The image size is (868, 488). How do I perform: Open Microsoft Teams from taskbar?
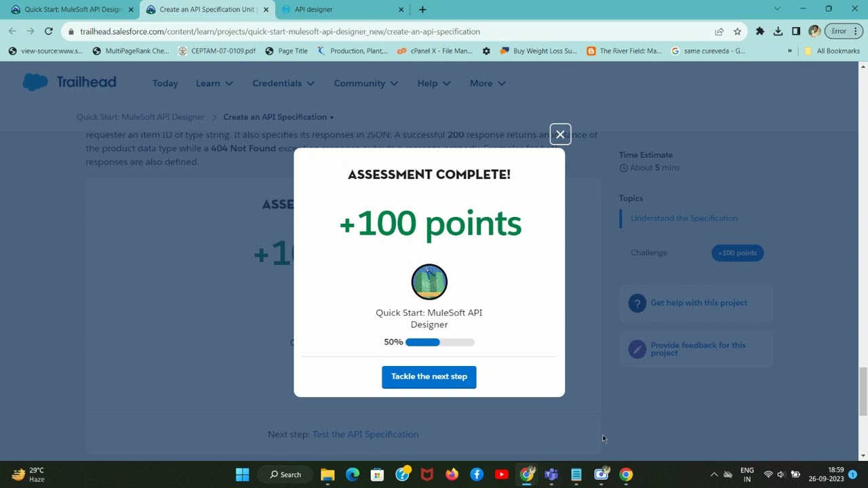pyautogui.click(x=551, y=474)
